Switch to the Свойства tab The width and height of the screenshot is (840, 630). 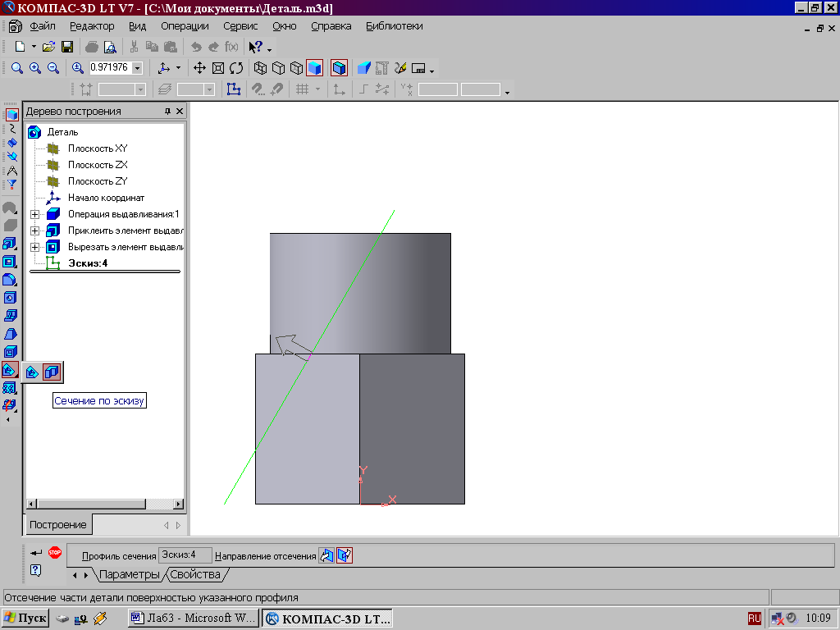[x=195, y=575]
